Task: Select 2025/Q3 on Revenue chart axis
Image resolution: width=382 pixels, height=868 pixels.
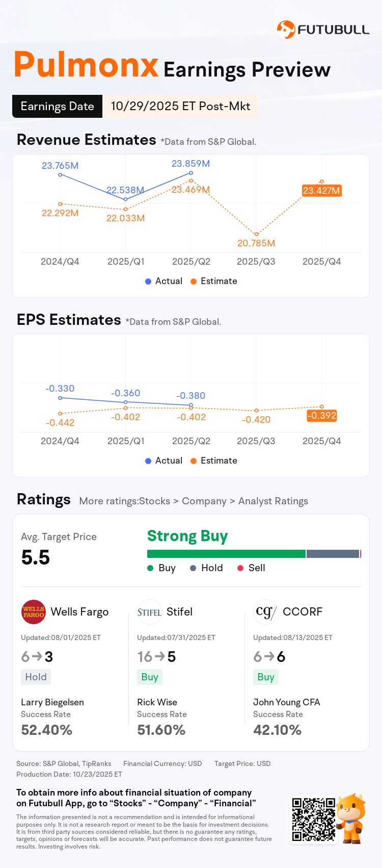Action: click(x=256, y=262)
